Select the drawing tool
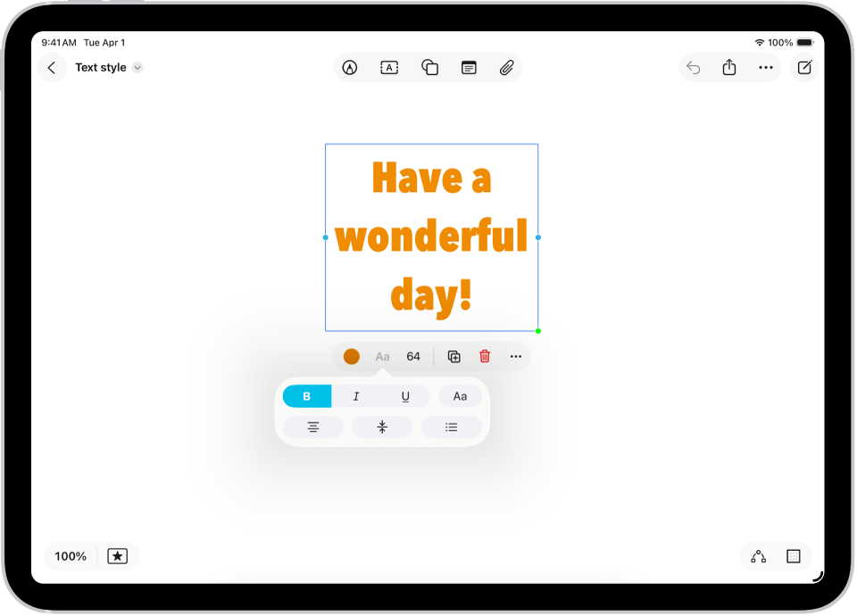Screen dimensions: 857x616 [351, 67]
